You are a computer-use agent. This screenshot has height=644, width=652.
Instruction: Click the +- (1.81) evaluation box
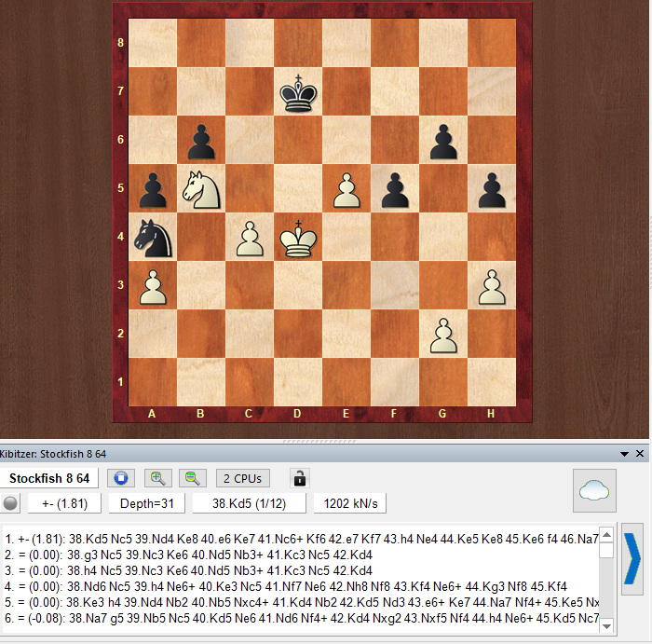tap(64, 503)
